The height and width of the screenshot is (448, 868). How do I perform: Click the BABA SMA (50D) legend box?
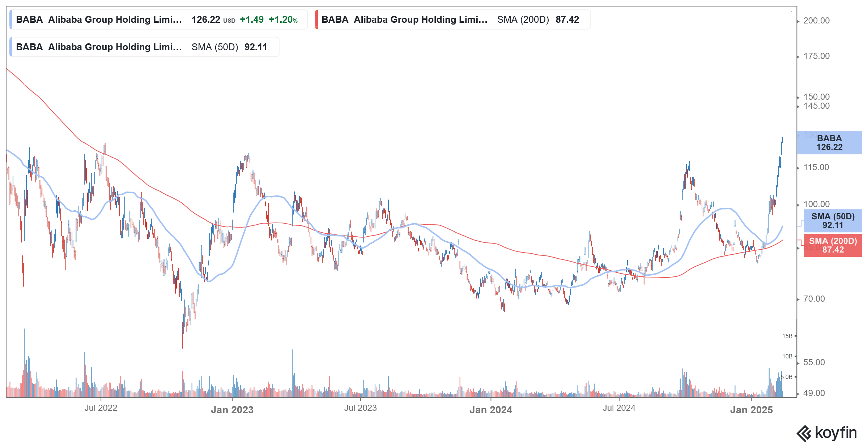pyautogui.click(x=144, y=47)
